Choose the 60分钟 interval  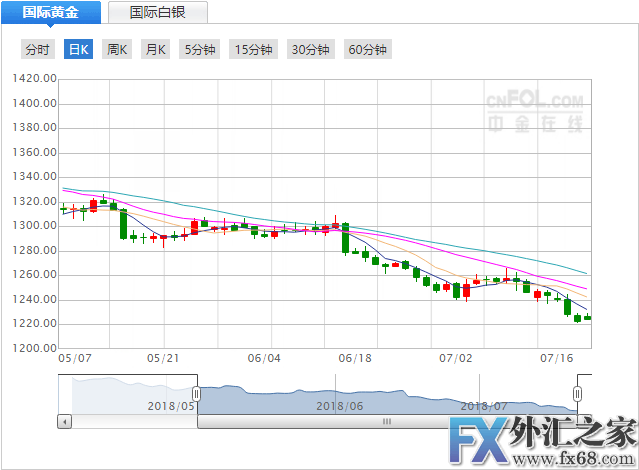[x=367, y=49]
